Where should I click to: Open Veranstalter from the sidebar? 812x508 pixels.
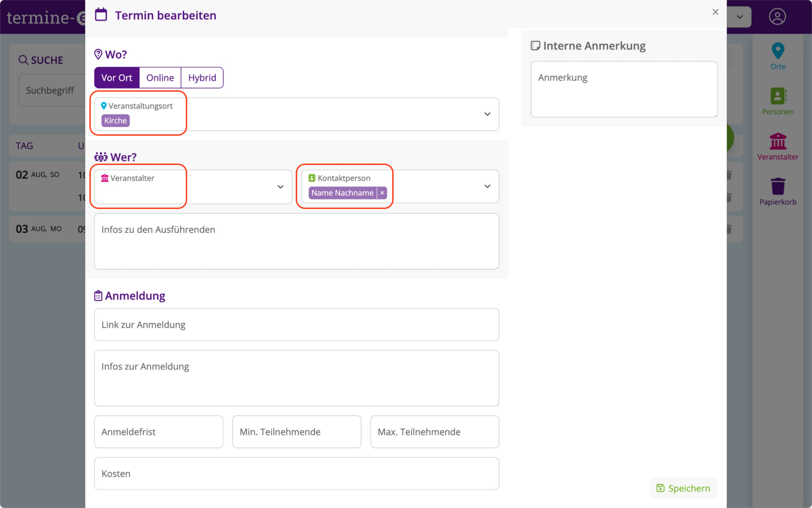tap(778, 147)
